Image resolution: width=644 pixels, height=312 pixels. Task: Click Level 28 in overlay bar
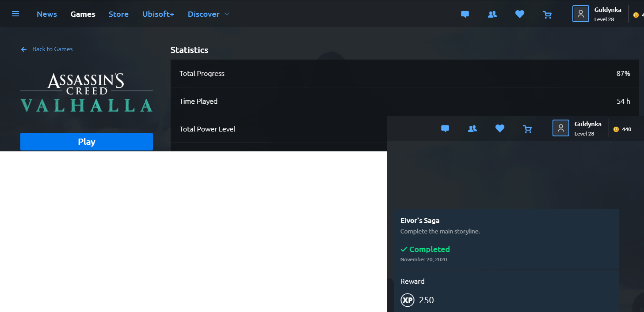pos(584,134)
